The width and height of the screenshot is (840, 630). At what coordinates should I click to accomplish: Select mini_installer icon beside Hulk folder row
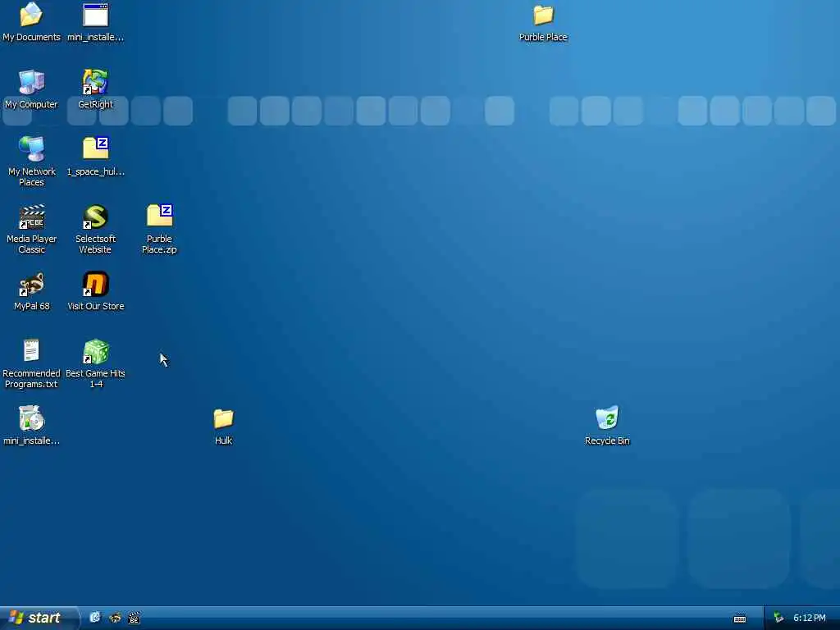coord(31,418)
